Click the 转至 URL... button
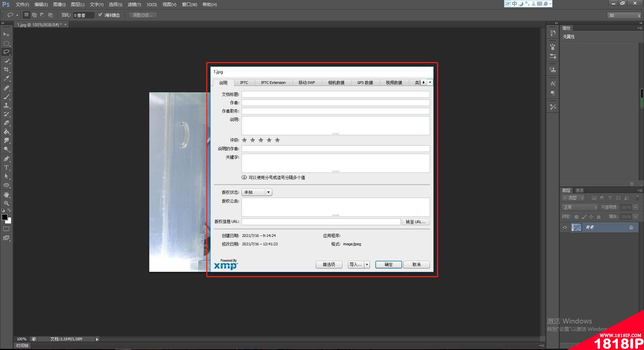This screenshot has width=644, height=350. 416,222
